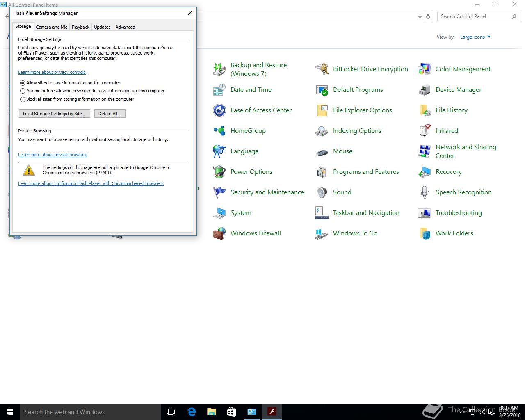Screen dimensions: 525x420
Task: Click Search the web and Windows box
Action: pos(90,412)
